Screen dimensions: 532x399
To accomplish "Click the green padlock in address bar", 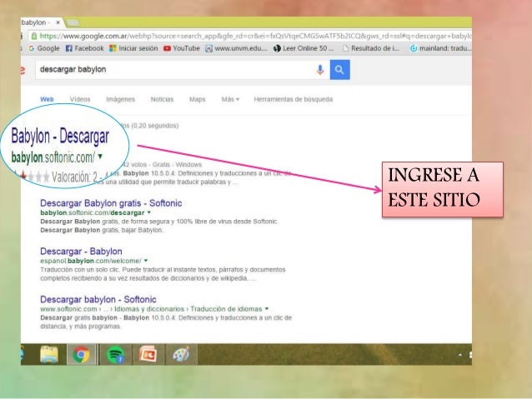I will click(34, 36).
